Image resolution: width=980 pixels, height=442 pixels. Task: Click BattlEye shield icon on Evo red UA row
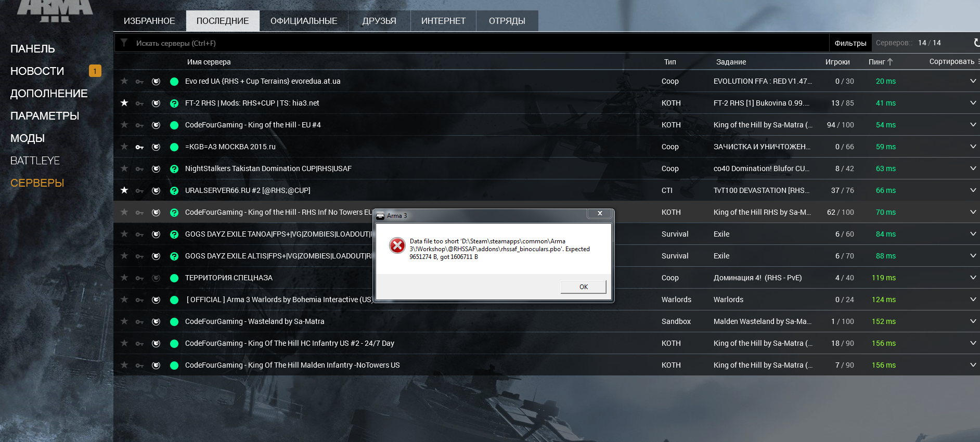156,82
